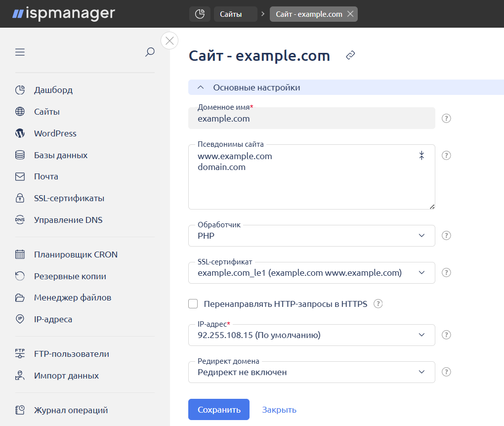Click the dashboard pie icon in top bar
Screen dimensions: 504x426
(x=200, y=14)
